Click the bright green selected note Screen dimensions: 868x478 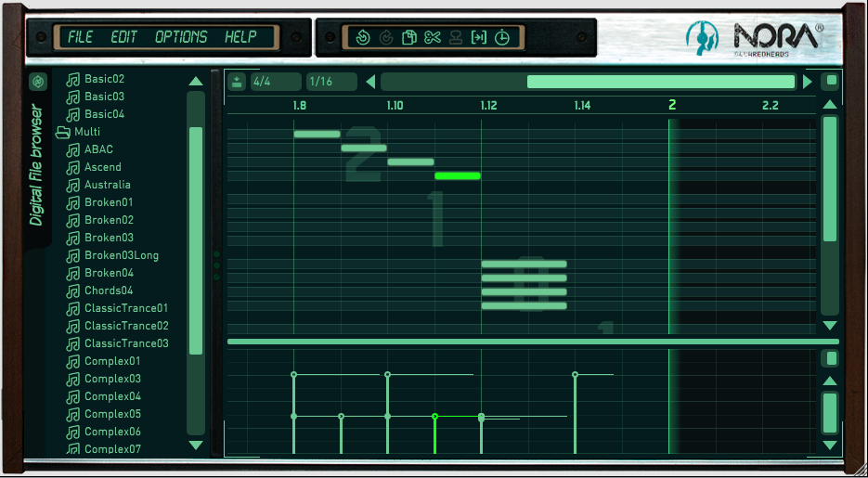(458, 176)
